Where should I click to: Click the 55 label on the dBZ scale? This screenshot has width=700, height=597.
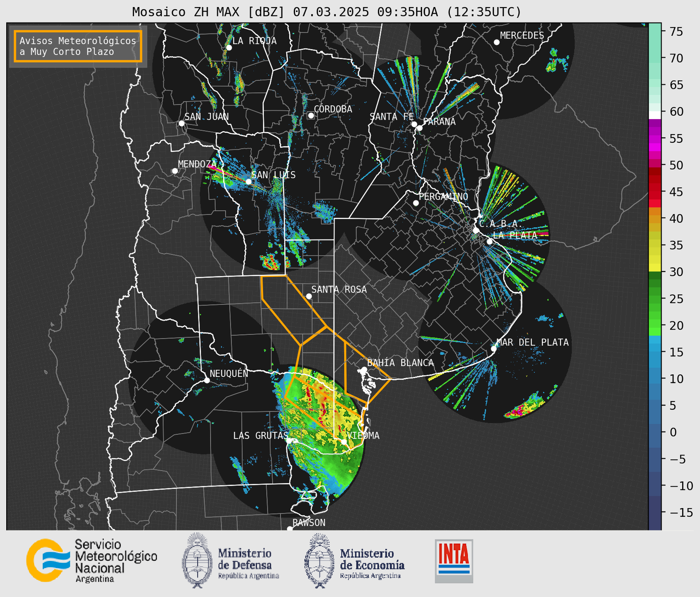(676, 139)
